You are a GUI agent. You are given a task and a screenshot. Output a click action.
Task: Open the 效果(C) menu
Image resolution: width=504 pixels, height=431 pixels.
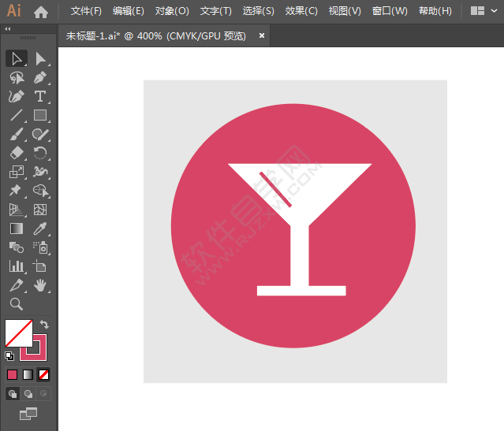click(301, 11)
